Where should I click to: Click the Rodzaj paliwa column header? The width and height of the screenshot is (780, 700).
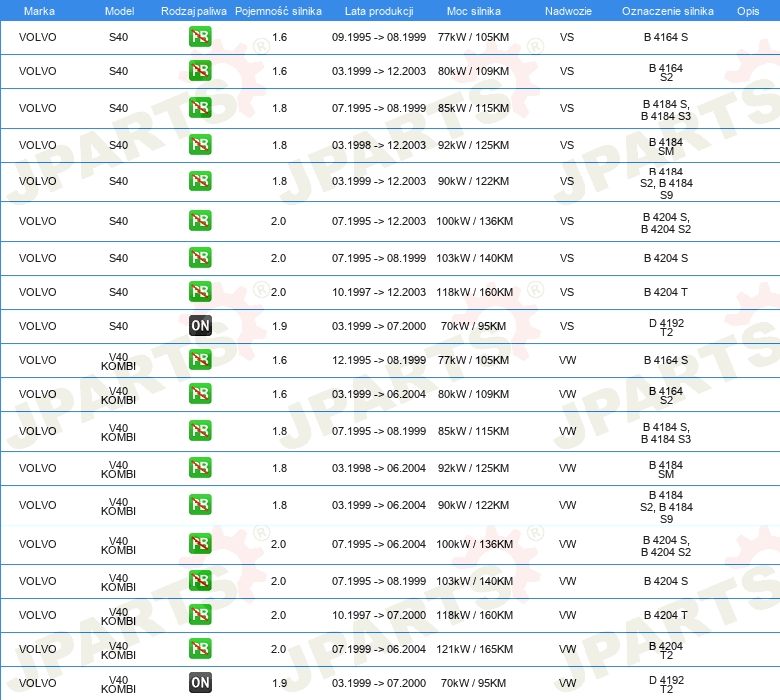point(194,10)
